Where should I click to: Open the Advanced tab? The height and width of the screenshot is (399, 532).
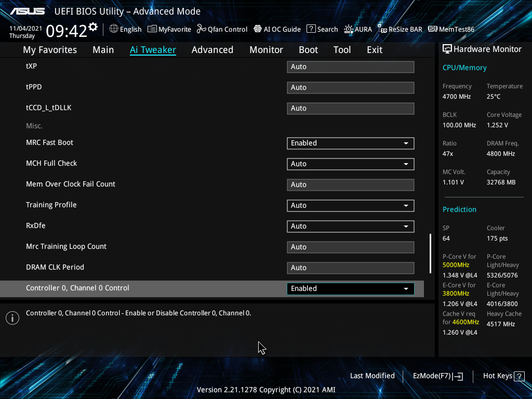pyautogui.click(x=212, y=50)
